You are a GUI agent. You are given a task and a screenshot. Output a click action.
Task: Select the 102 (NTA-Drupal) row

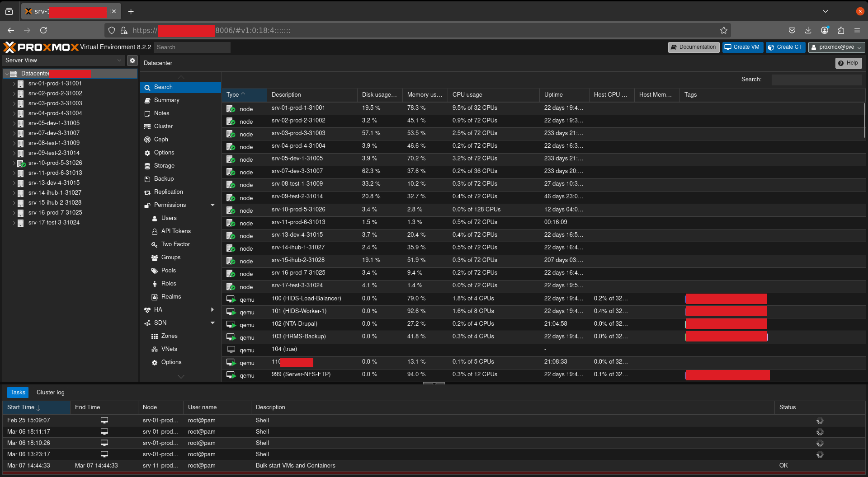click(542, 324)
